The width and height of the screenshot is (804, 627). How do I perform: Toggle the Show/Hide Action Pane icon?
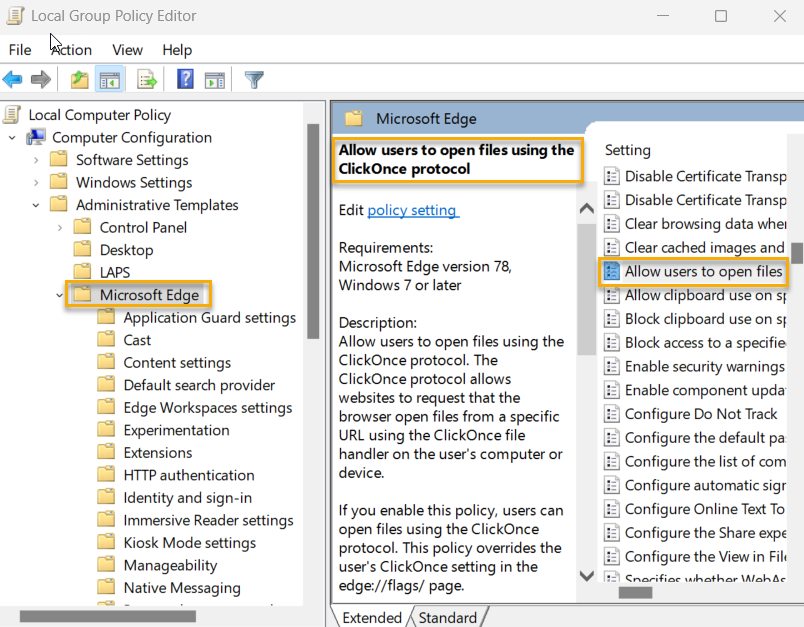[x=215, y=79]
